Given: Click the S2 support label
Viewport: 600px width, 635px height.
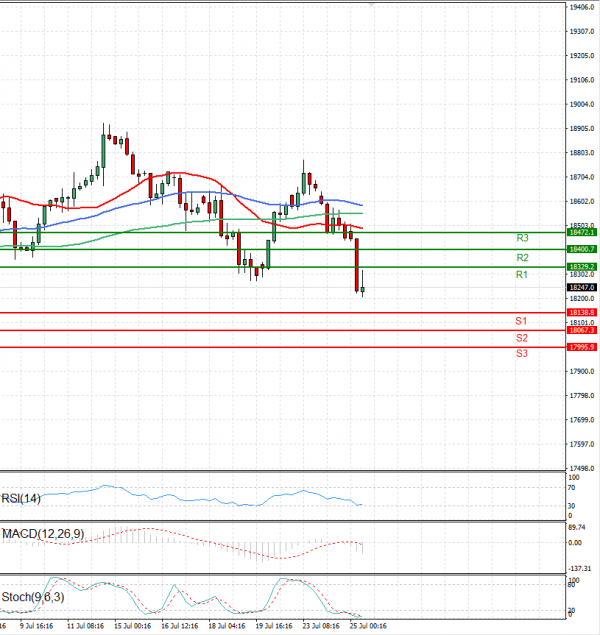Looking at the screenshot, I should pos(522,338).
